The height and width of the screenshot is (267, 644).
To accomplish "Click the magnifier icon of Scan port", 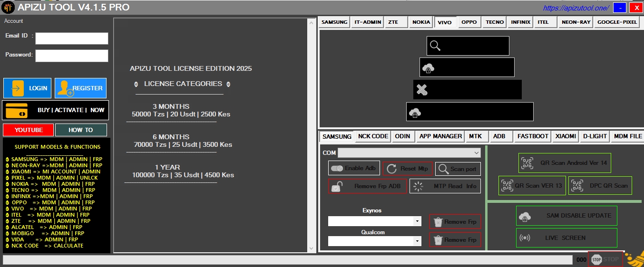I will (443, 169).
